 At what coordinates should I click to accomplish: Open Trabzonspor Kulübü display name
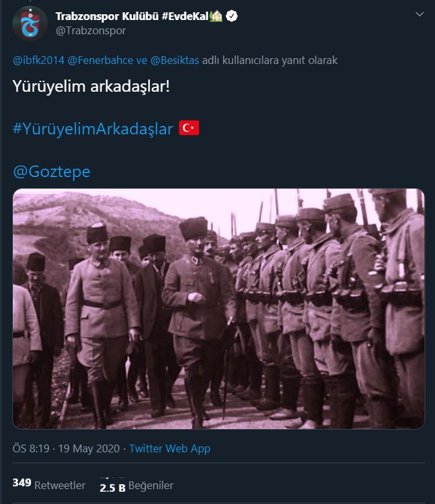click(x=107, y=16)
